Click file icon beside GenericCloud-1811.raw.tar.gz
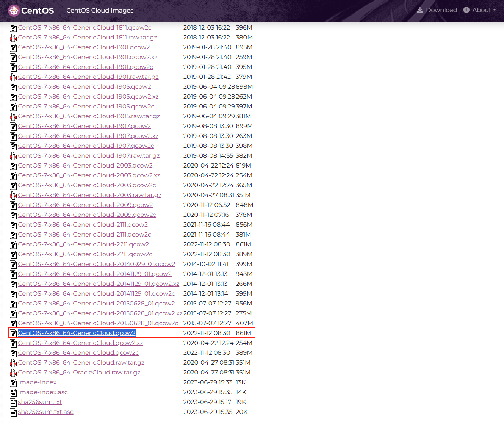This screenshot has width=504, height=423. pyautogui.click(x=13, y=38)
